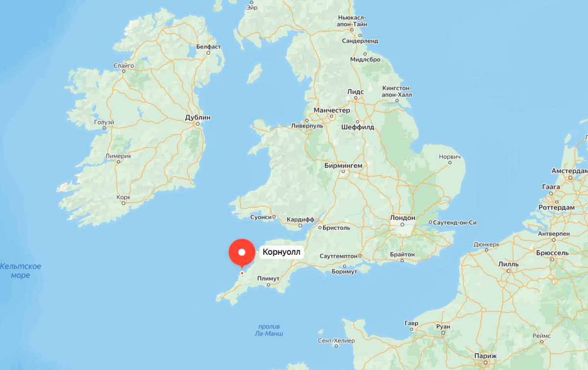
Task: Click the Бирмингем city label
Action: click(343, 166)
